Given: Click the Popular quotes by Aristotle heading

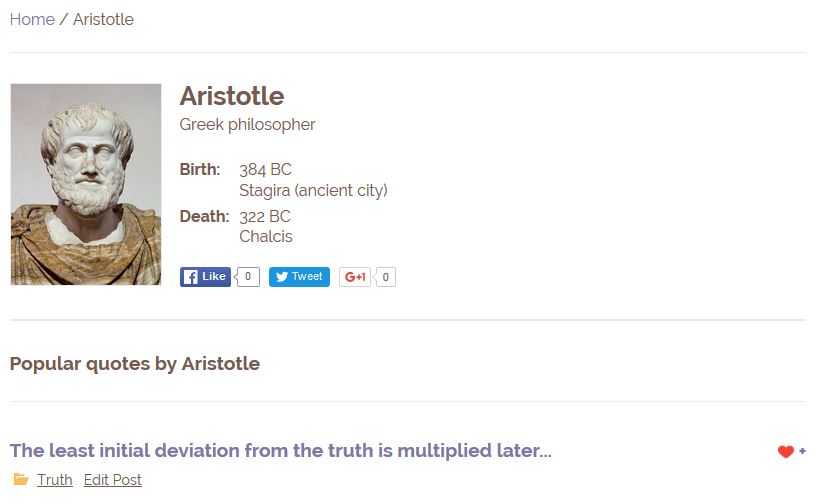Looking at the screenshot, I should tap(135, 364).
